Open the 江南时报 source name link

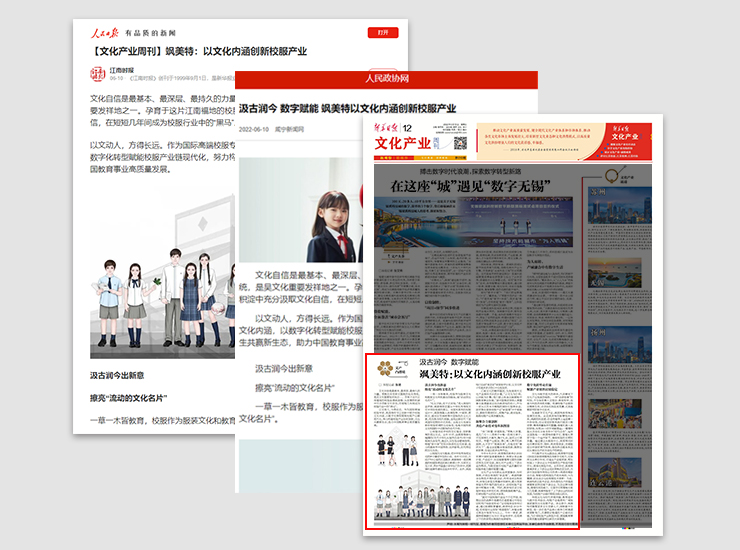tap(122, 70)
